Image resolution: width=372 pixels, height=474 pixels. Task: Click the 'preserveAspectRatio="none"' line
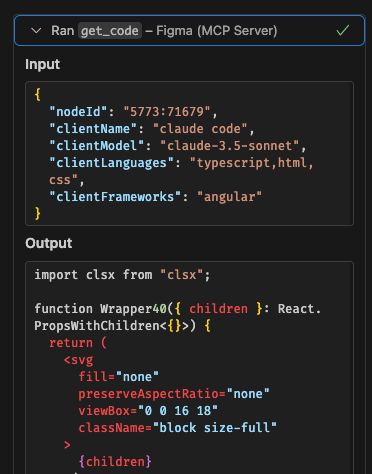coord(174,394)
